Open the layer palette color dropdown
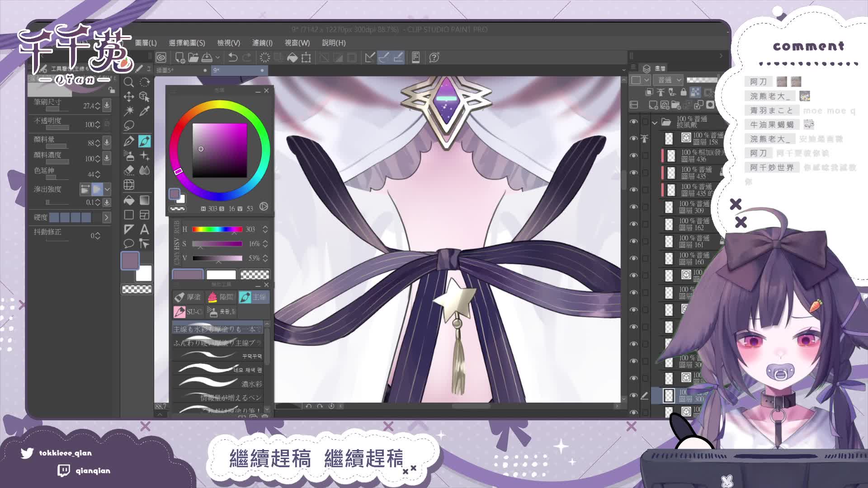 [x=641, y=80]
